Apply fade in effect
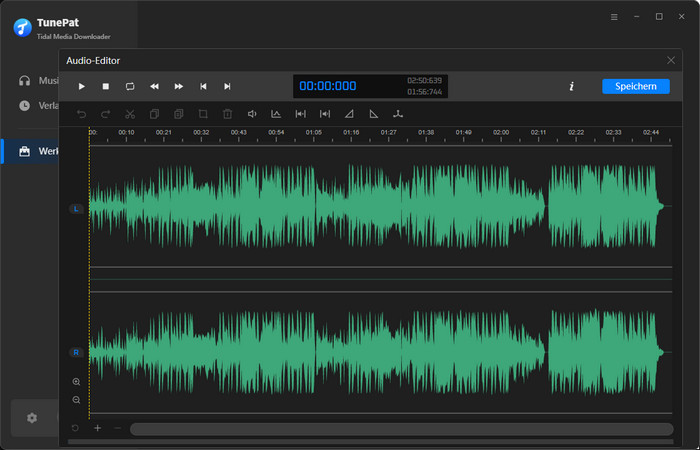The width and height of the screenshot is (700, 450). click(349, 114)
